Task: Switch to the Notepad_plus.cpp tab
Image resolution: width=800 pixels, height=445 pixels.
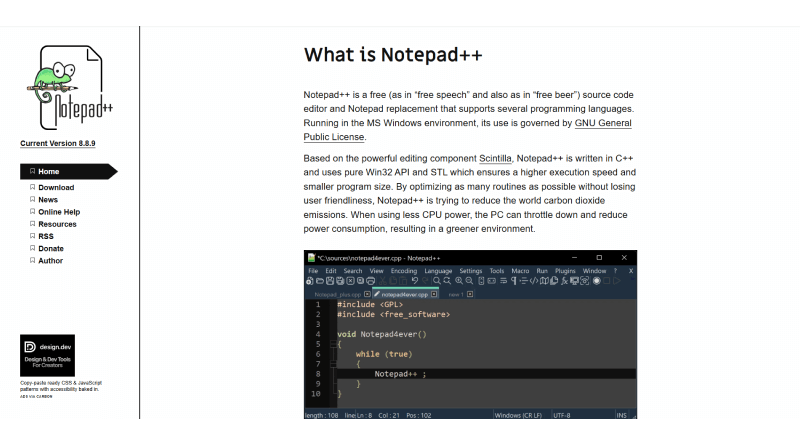Action: click(338, 294)
